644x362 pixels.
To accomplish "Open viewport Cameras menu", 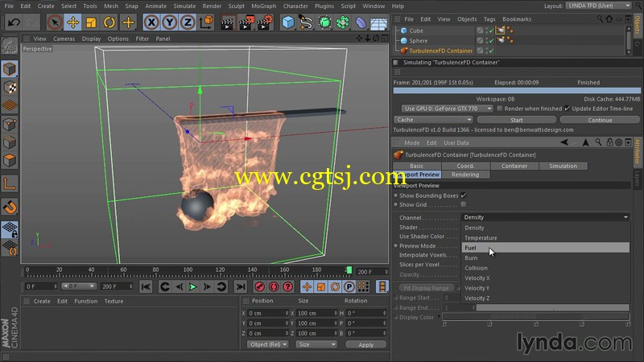I will tap(64, 39).
